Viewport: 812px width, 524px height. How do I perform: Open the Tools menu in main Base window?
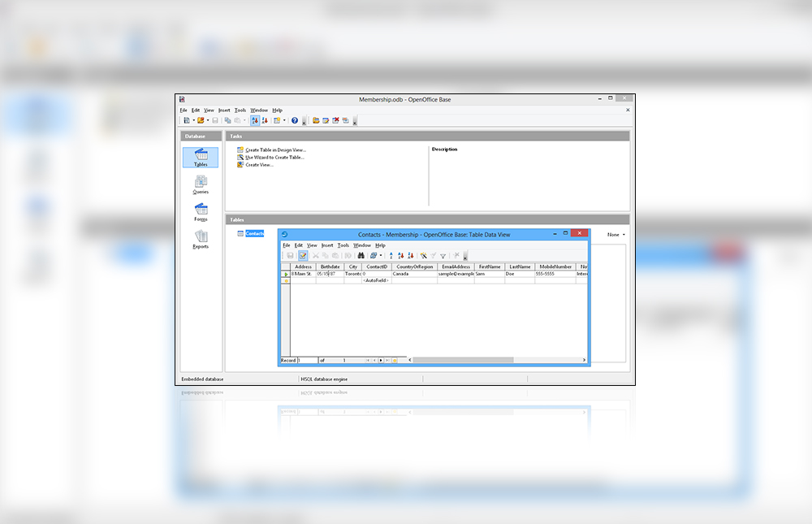coord(240,110)
